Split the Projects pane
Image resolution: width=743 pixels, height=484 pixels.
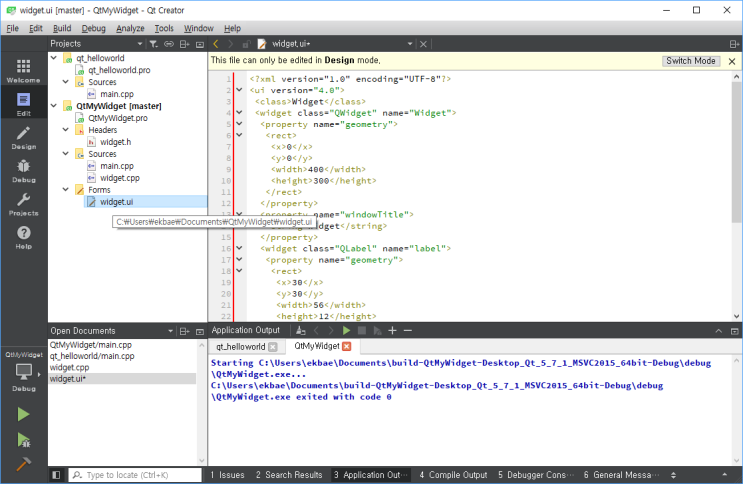point(184,44)
